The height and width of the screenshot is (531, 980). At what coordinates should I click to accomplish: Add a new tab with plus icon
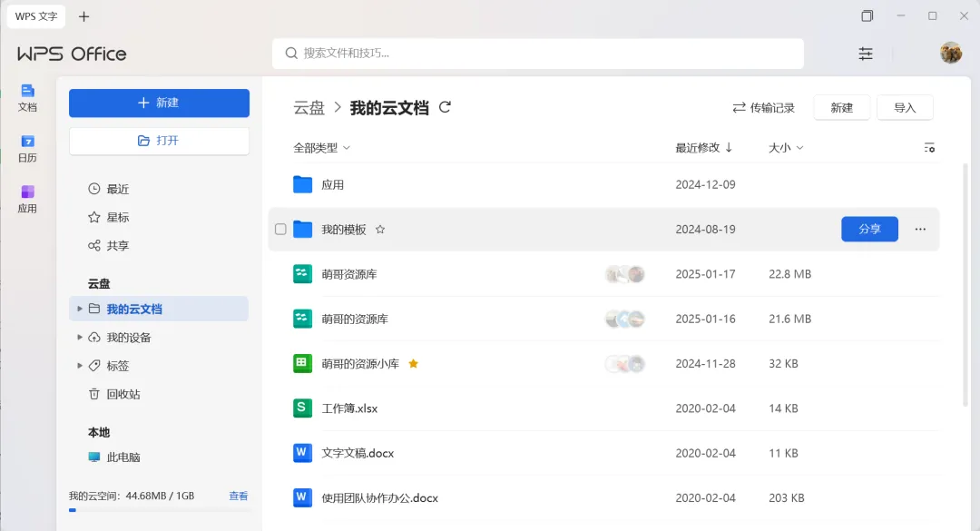coord(83,16)
